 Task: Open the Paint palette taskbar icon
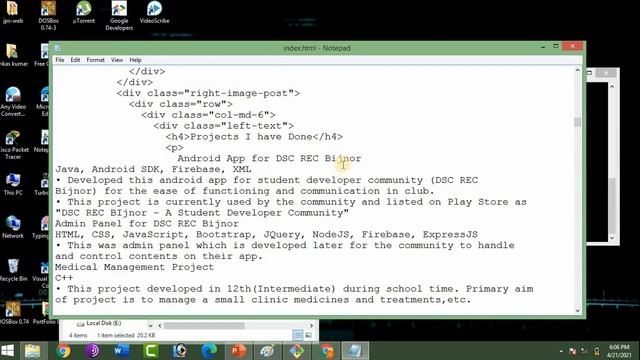point(268,351)
